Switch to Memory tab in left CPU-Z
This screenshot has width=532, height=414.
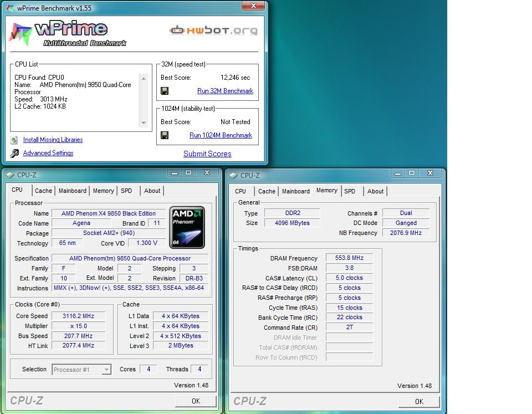pyautogui.click(x=104, y=191)
